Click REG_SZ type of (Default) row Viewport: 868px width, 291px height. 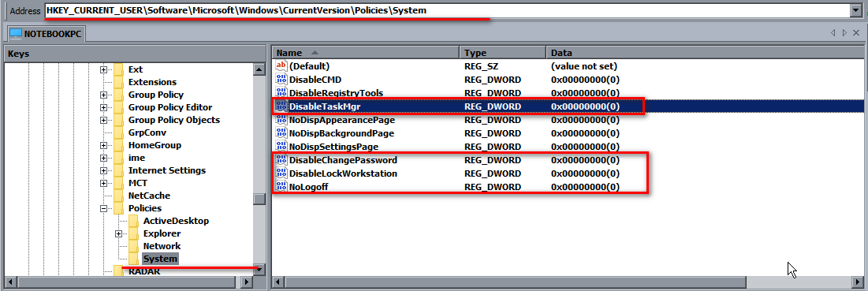482,65
